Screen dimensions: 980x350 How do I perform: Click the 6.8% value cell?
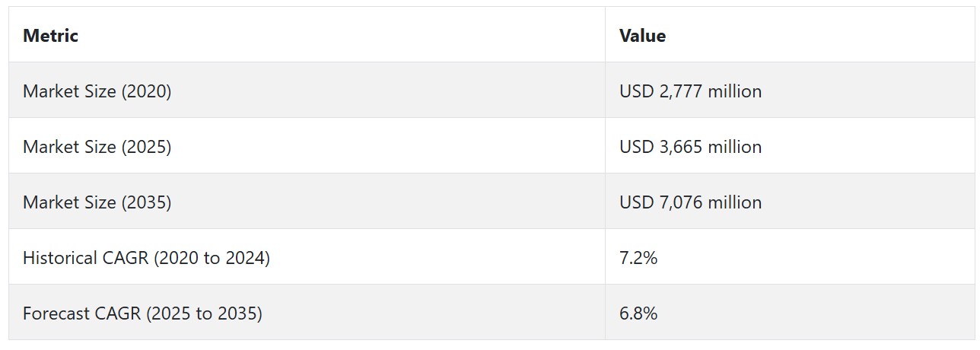click(790, 313)
